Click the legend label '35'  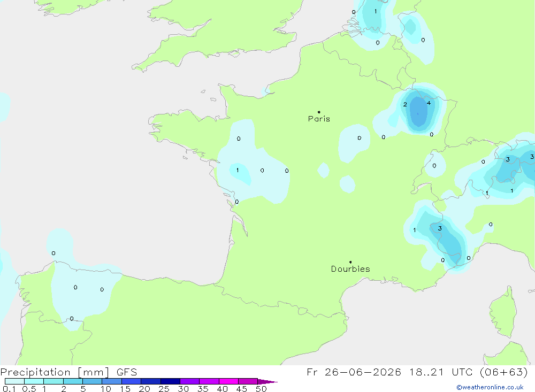click(203, 389)
